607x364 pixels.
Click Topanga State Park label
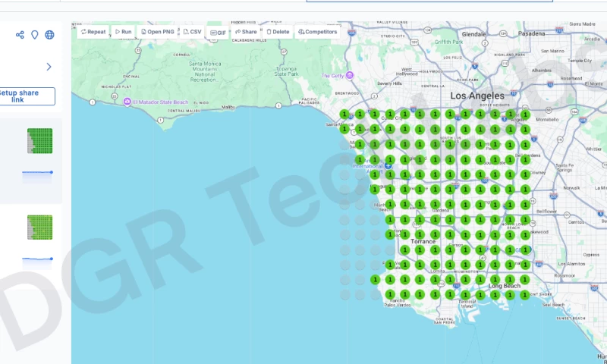point(287,71)
